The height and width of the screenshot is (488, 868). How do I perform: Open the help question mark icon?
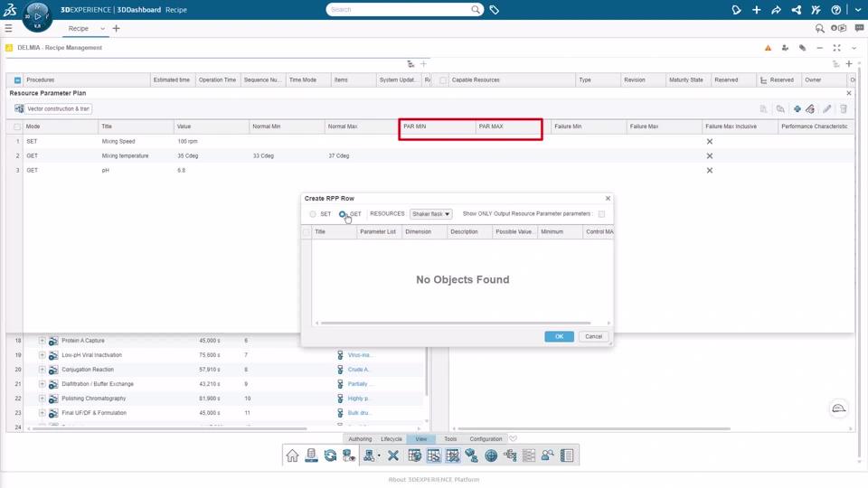835,9
